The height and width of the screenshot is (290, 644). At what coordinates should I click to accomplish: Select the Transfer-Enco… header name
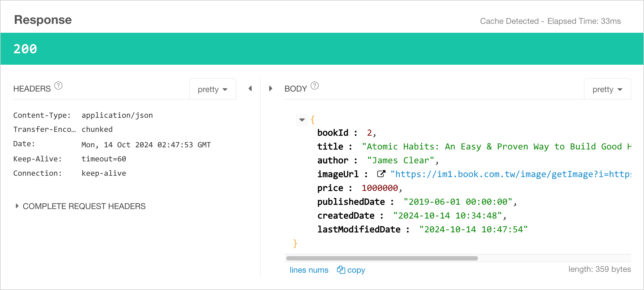coord(45,129)
